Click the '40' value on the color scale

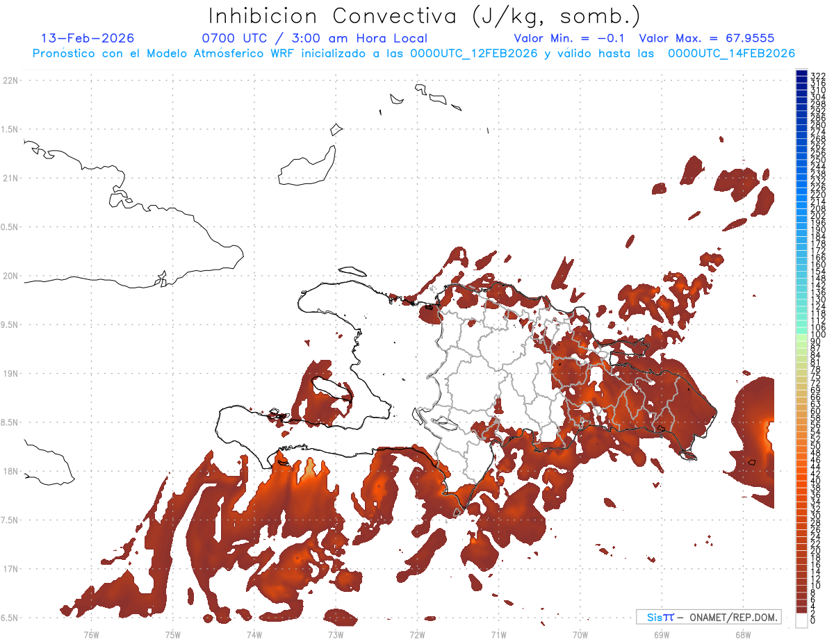coord(816,481)
